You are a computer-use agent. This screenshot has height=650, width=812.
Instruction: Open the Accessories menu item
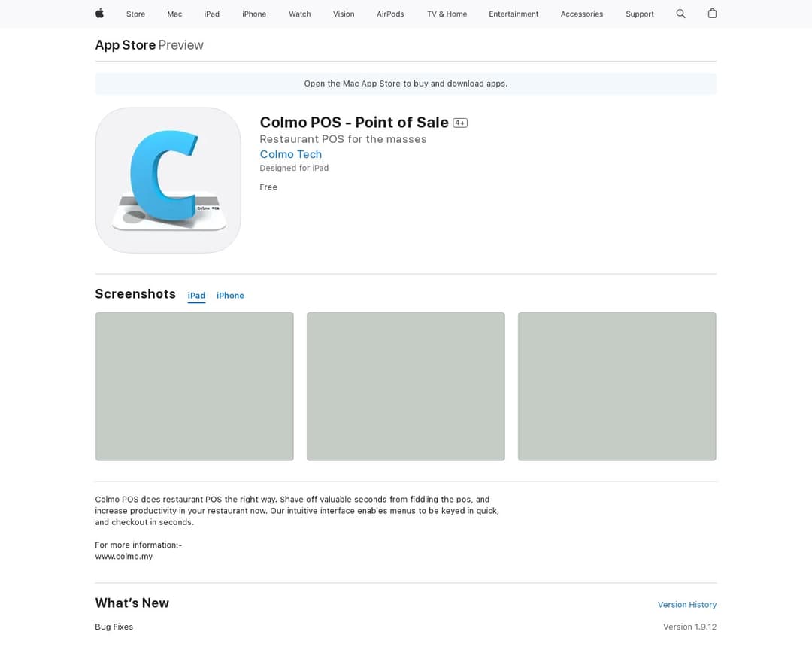(x=582, y=14)
